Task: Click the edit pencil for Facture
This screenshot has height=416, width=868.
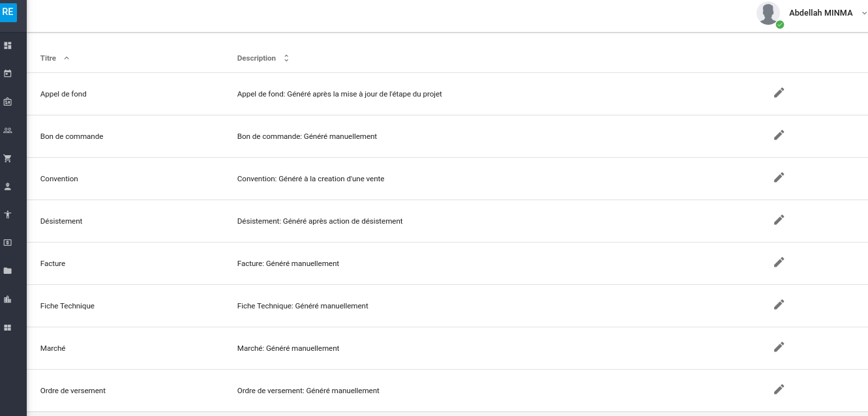Action: click(x=779, y=262)
